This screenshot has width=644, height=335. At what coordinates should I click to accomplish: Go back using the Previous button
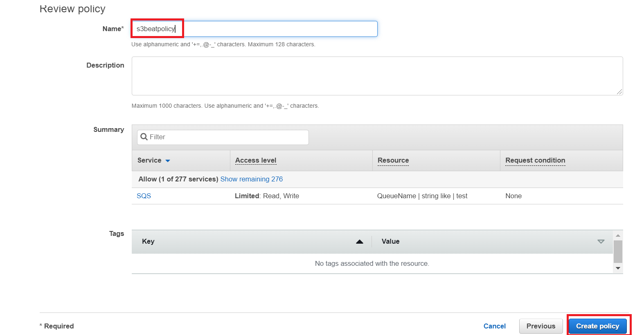[540, 326]
